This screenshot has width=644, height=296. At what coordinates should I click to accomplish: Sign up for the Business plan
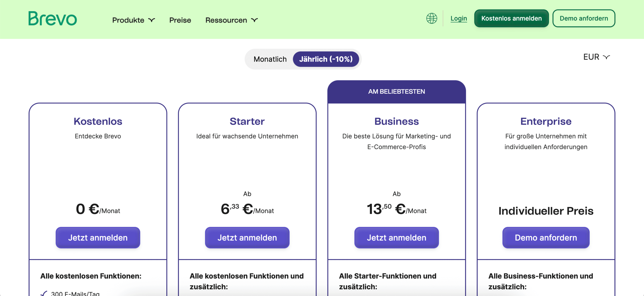point(396,238)
